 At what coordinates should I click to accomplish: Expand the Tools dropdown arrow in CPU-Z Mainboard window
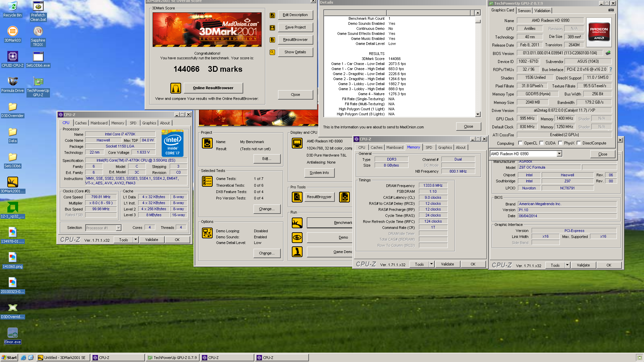coord(567,265)
